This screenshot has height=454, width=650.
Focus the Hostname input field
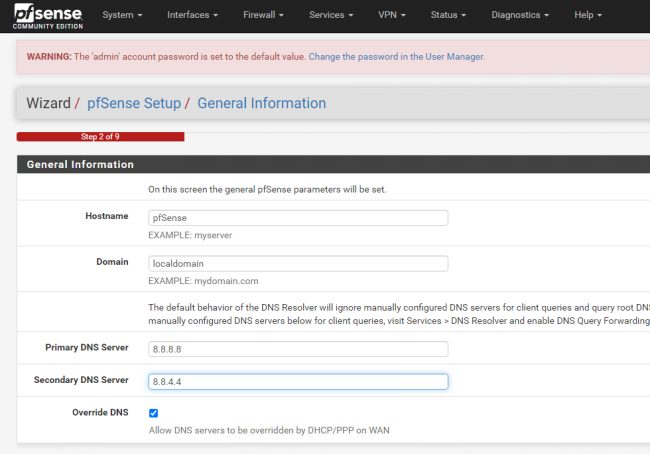click(298, 218)
